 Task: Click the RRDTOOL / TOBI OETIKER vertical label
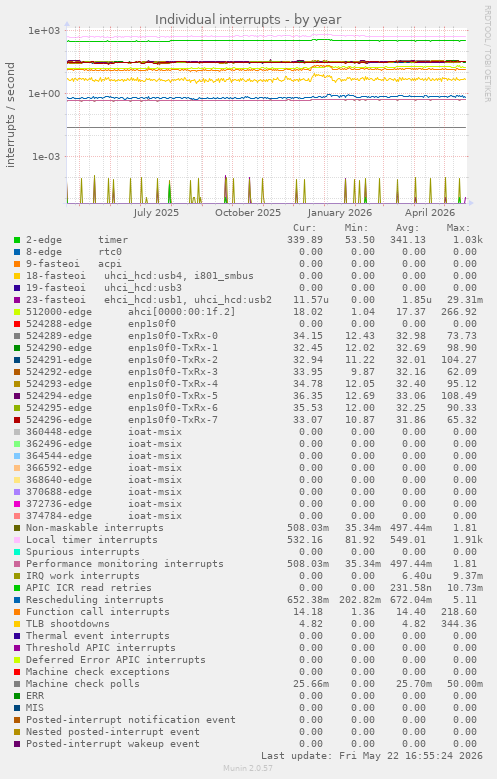[x=488, y=54]
